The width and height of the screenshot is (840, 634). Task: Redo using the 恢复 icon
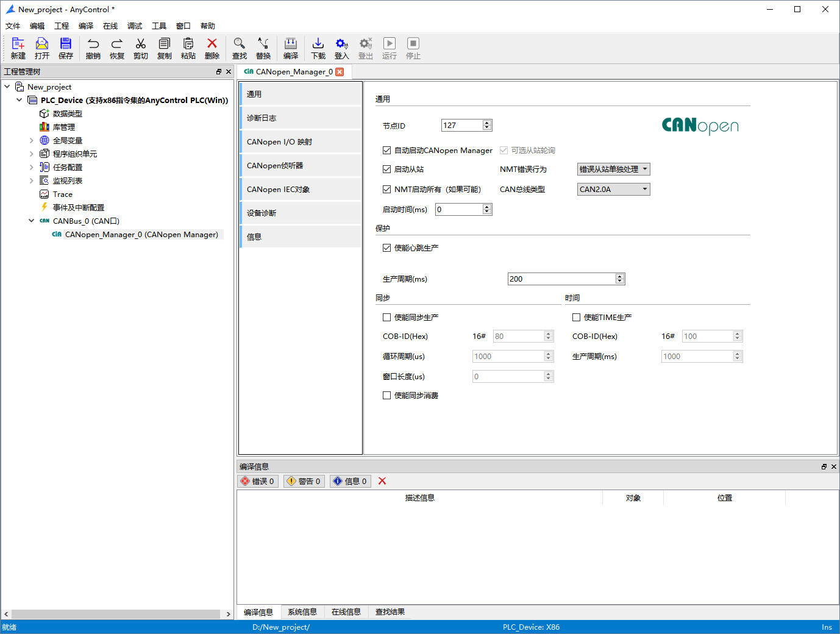click(x=117, y=48)
